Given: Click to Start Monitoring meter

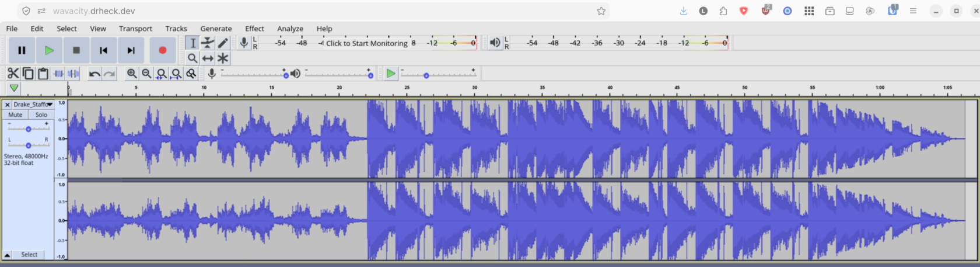Looking at the screenshot, I should coord(367,43).
